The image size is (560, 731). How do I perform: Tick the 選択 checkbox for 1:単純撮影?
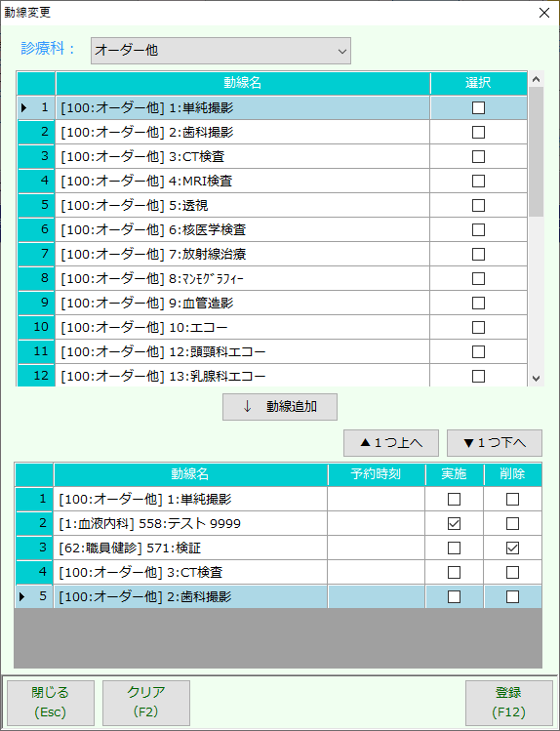click(478, 108)
